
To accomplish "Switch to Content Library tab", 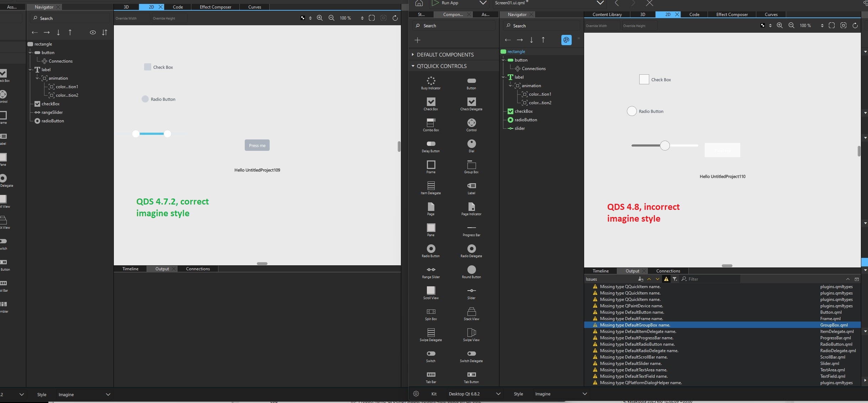I will [607, 14].
